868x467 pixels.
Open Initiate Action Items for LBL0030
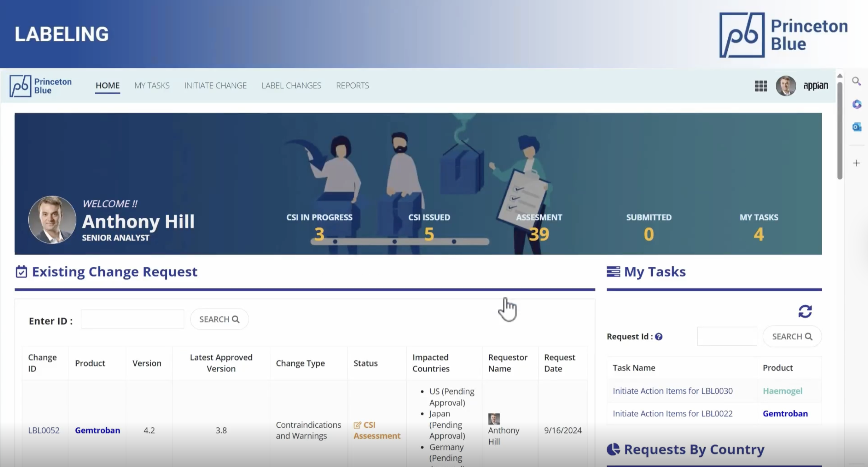672,391
